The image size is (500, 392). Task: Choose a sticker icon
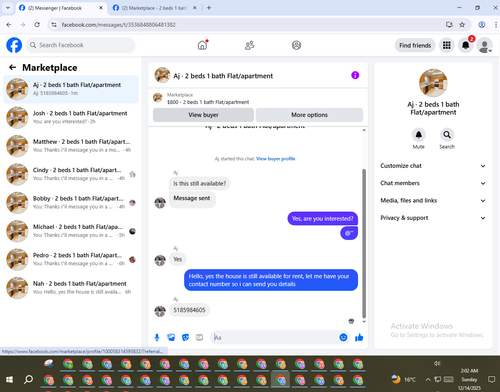point(185,337)
